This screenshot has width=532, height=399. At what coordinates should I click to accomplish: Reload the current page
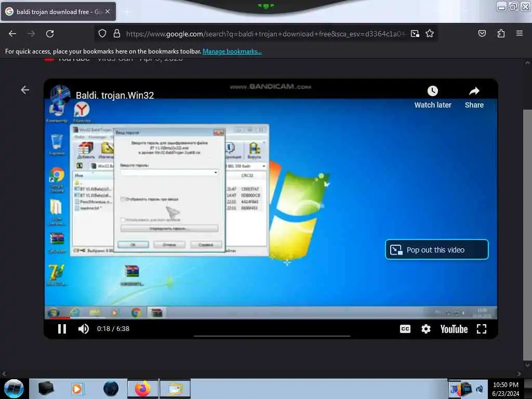click(x=50, y=34)
